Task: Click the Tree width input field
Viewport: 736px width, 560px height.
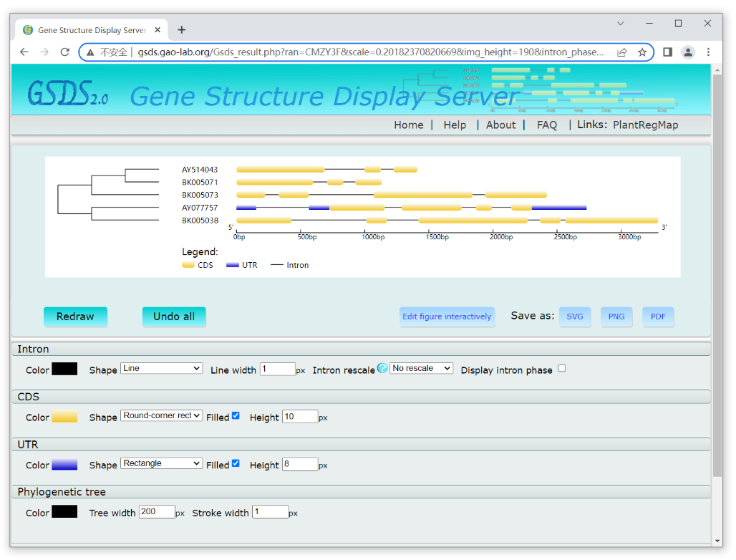Action: coord(157,512)
